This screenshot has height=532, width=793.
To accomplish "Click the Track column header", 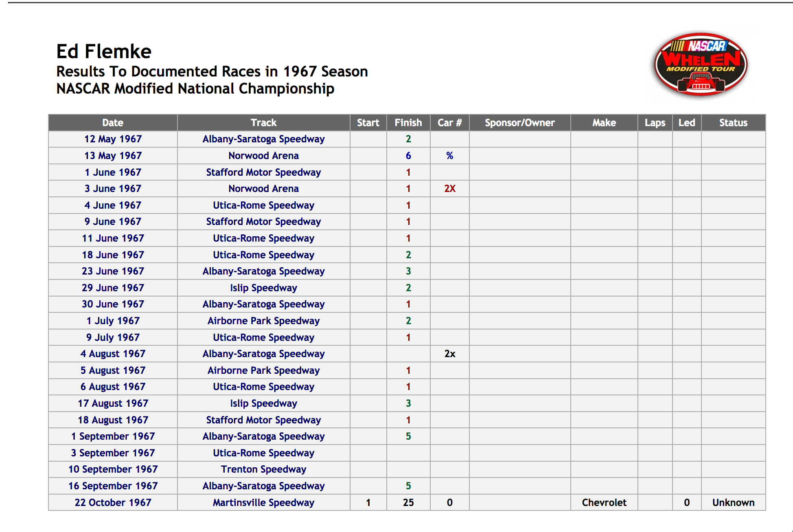I will coord(263,123).
